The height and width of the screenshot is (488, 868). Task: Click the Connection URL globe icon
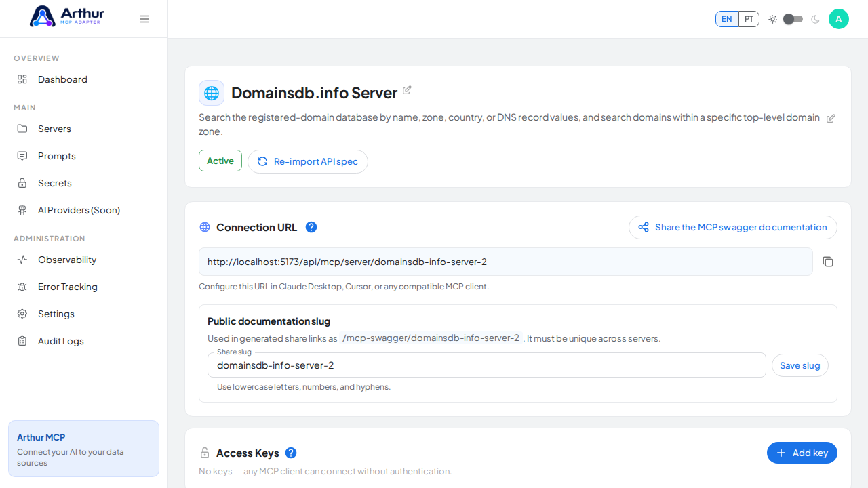pos(205,227)
